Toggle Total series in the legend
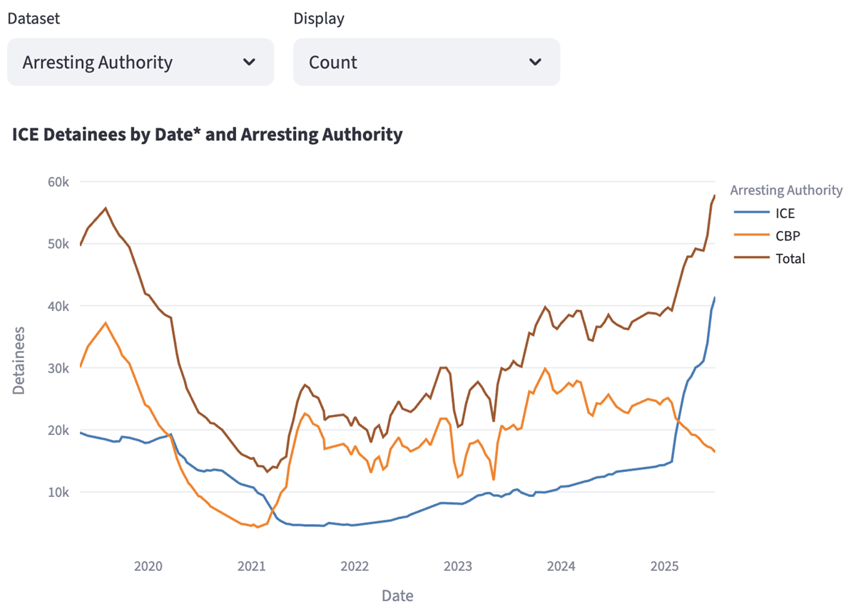856x616 pixels. click(x=790, y=258)
